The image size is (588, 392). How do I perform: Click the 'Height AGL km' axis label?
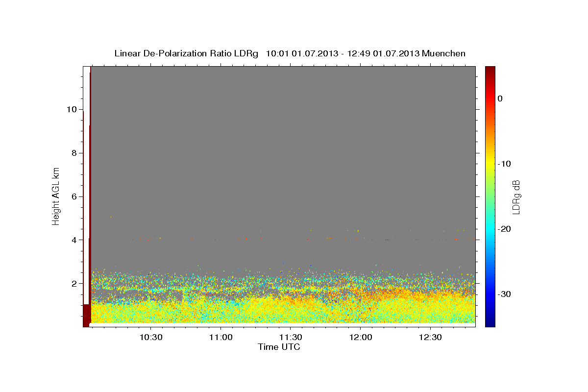(56, 196)
